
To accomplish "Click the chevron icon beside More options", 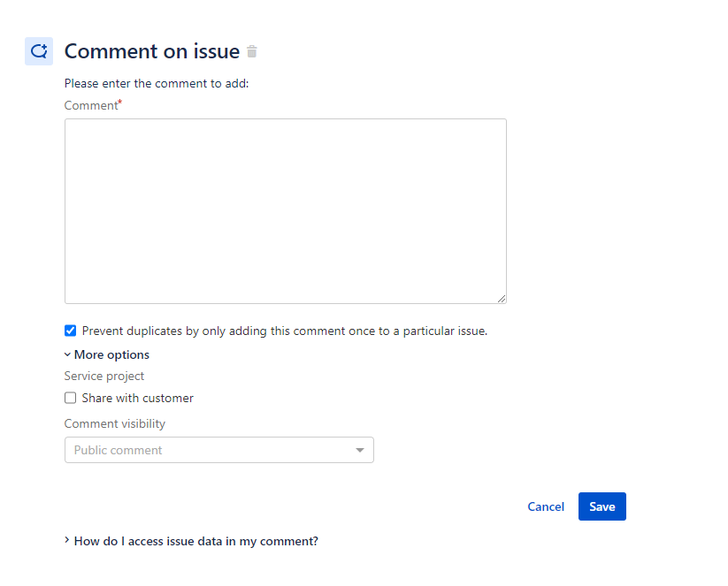I will (x=67, y=354).
